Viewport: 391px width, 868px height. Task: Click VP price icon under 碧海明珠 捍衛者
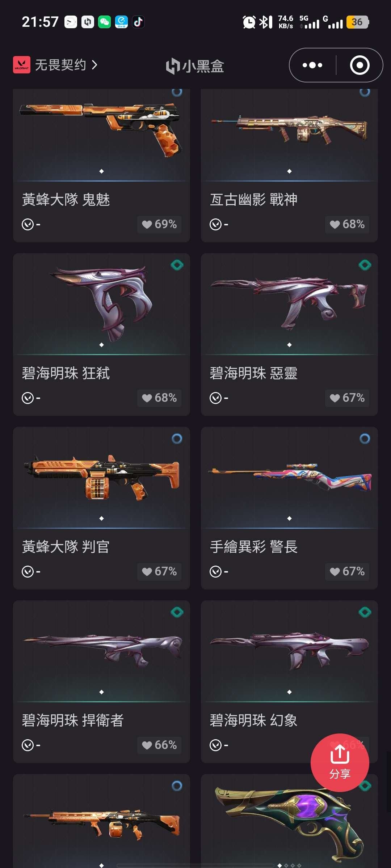(x=28, y=745)
